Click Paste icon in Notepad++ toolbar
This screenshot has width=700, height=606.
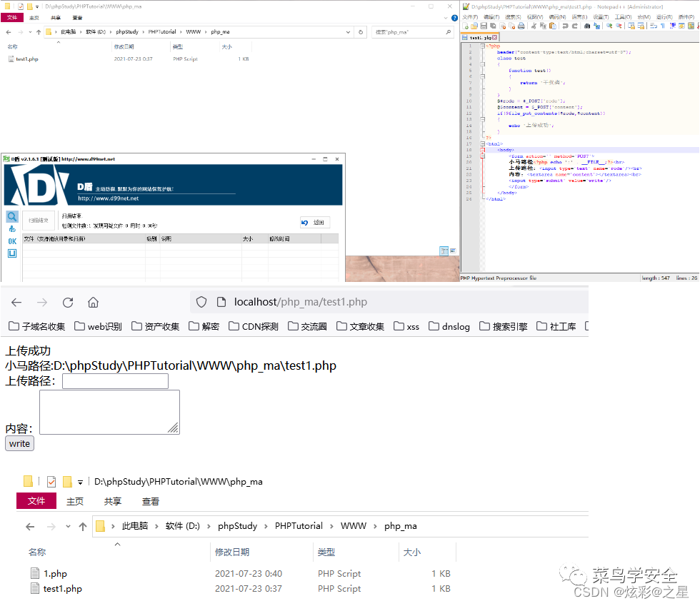pyautogui.click(x=553, y=26)
